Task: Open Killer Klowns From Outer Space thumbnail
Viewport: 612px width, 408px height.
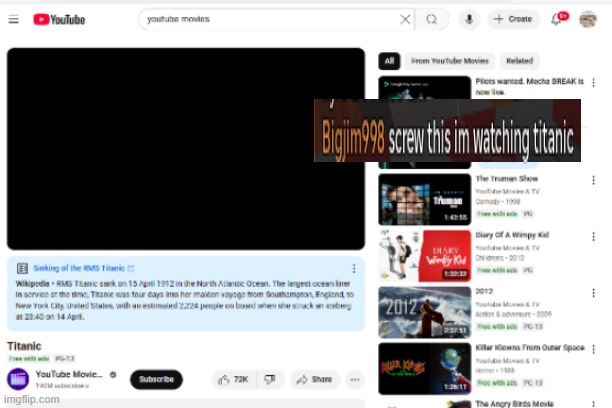Action: (x=425, y=369)
